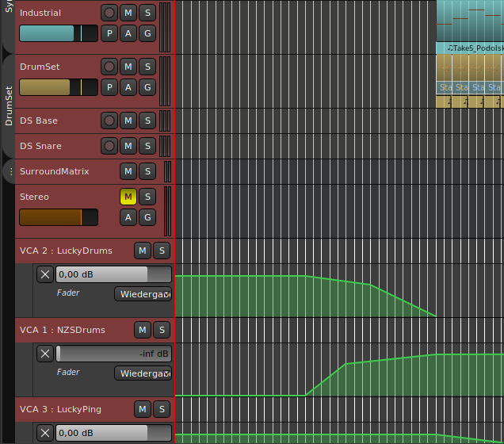The width and height of the screenshot is (504, 444).
Task: Click the DS Snare record-arm button
Action: tap(109, 146)
